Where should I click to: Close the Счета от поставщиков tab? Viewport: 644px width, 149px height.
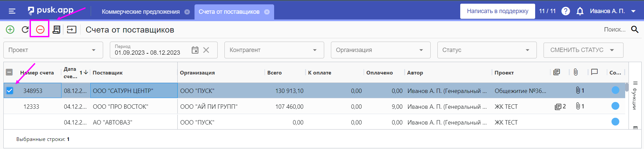tap(267, 12)
